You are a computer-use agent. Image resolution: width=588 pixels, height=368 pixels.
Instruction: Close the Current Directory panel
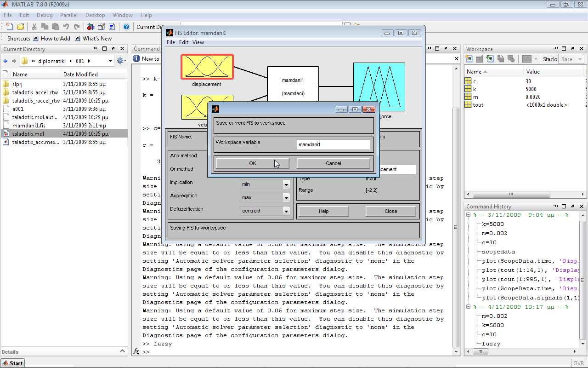pos(122,48)
